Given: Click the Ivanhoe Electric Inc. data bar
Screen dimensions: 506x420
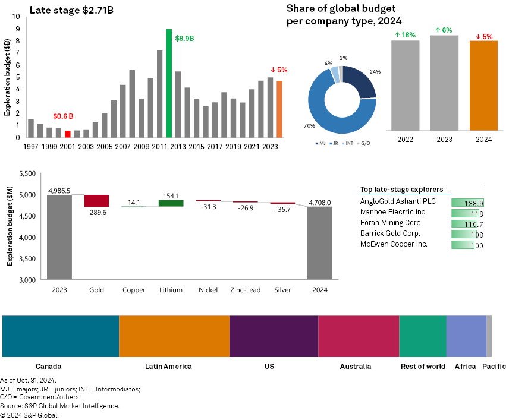Looking at the screenshot, I should (x=467, y=213).
